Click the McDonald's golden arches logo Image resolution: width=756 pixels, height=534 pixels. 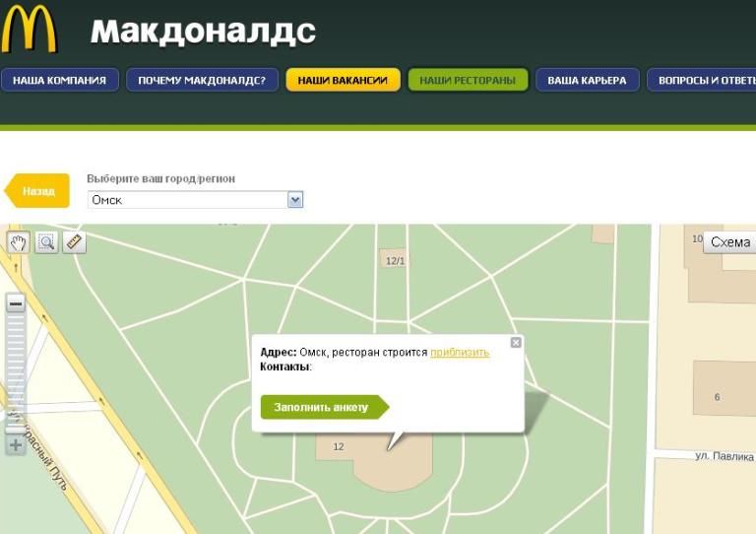click(x=30, y=29)
